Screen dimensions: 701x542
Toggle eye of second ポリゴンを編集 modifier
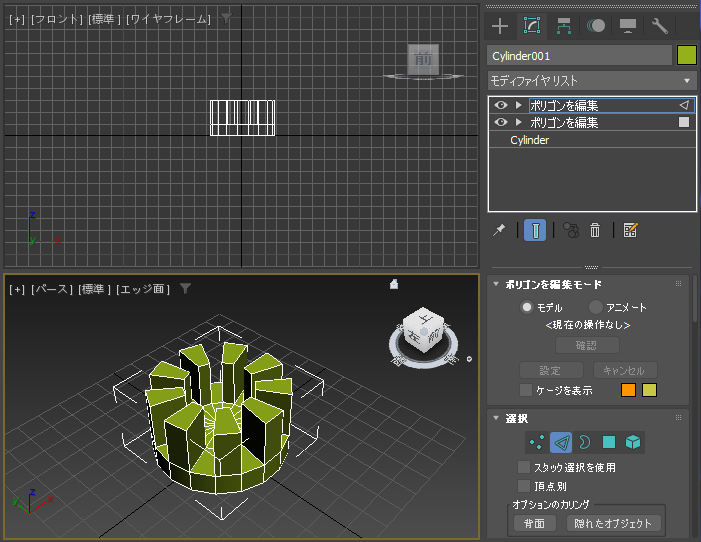[501, 122]
